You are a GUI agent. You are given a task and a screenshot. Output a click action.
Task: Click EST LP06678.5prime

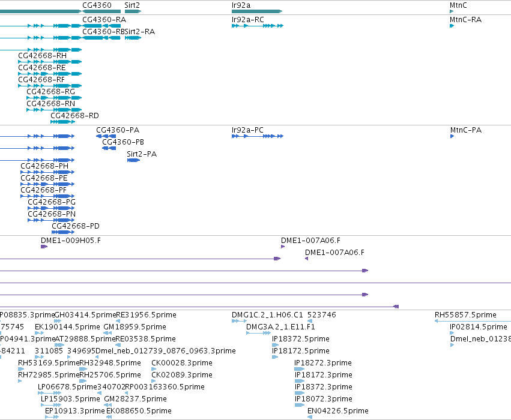68,387
